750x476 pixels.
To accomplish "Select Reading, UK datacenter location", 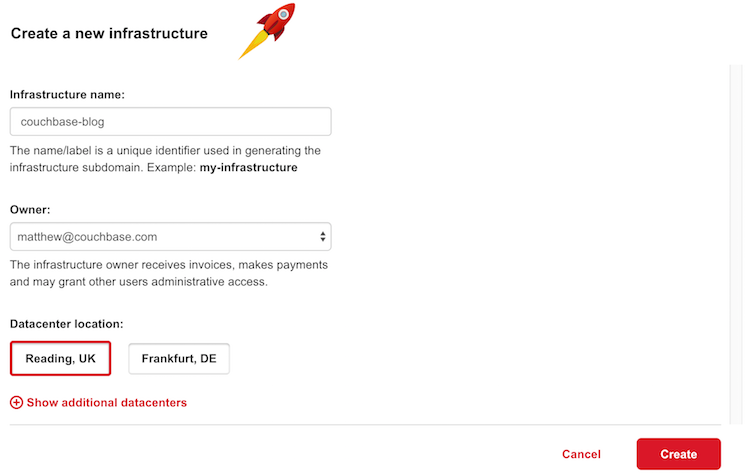I will pyautogui.click(x=60, y=358).
